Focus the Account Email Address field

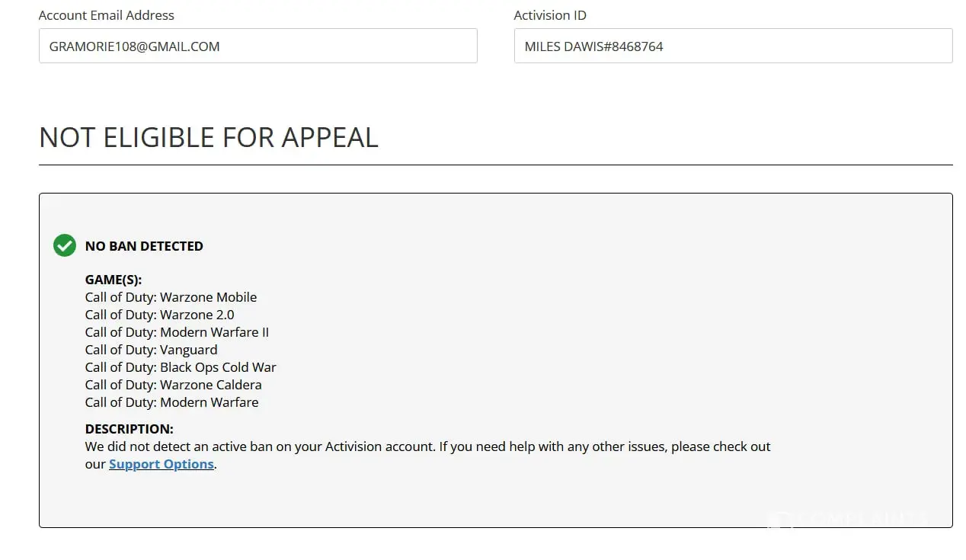click(257, 46)
